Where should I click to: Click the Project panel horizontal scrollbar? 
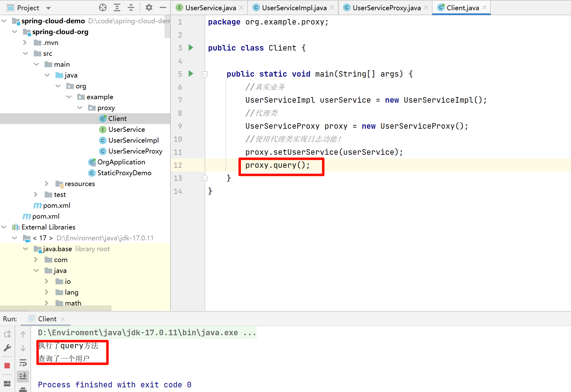pos(56,308)
